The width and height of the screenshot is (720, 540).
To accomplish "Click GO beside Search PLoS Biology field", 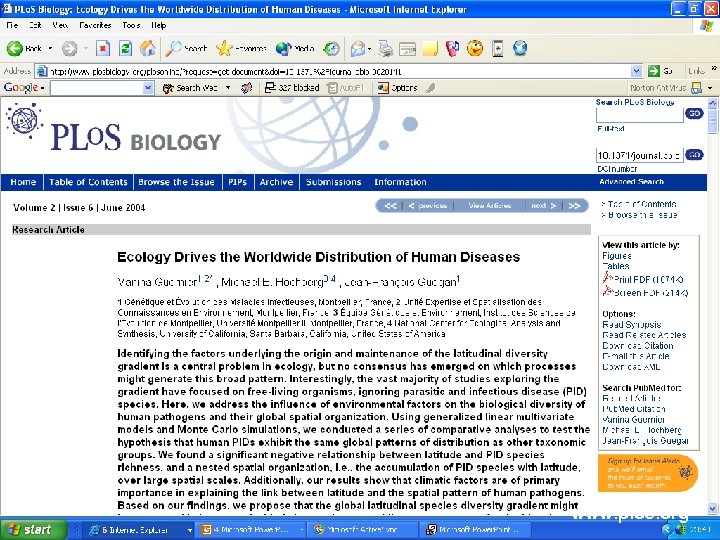I will tap(694, 113).
